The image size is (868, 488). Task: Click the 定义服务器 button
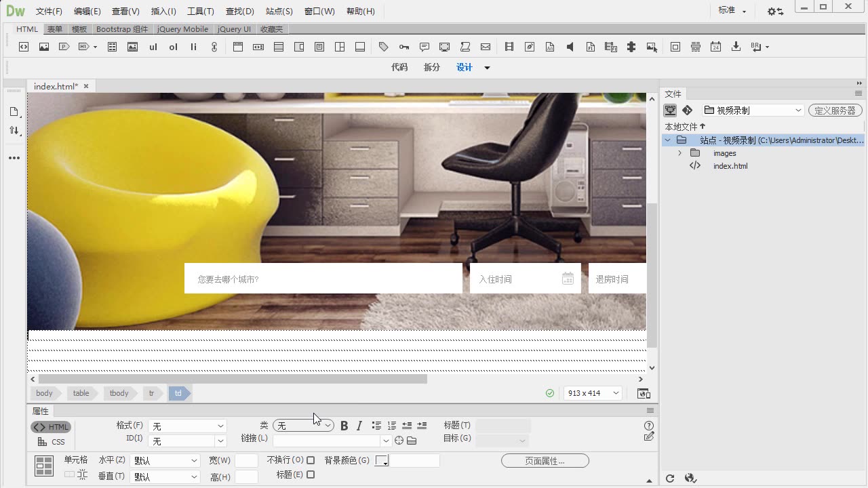(835, 110)
